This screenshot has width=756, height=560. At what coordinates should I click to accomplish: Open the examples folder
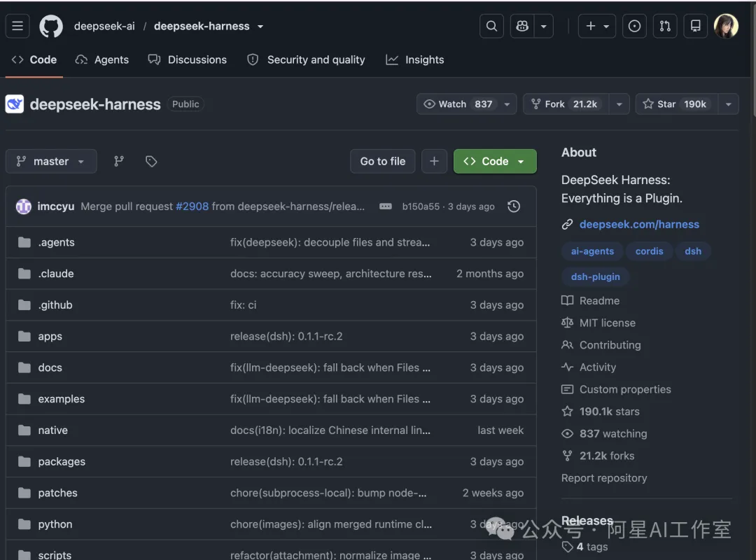pyautogui.click(x=61, y=399)
